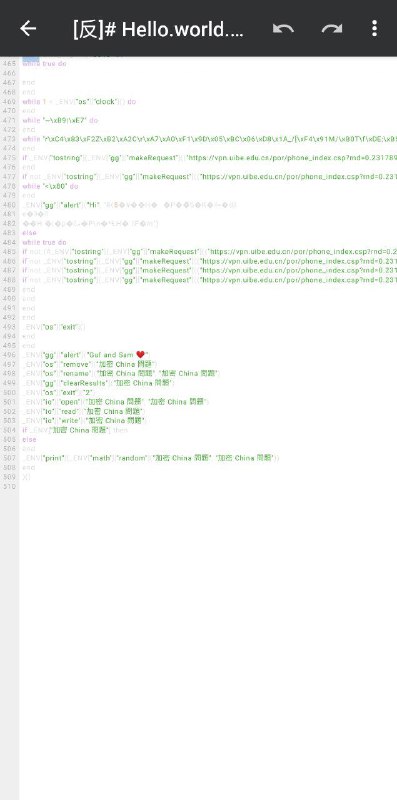
Task: Click the red heart emoji in code
Action: pos(141,355)
